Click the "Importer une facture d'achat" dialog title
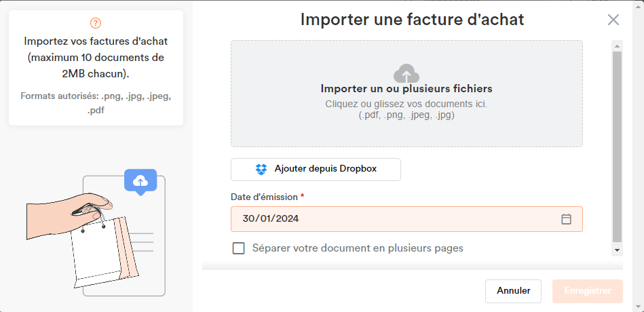 tap(412, 20)
